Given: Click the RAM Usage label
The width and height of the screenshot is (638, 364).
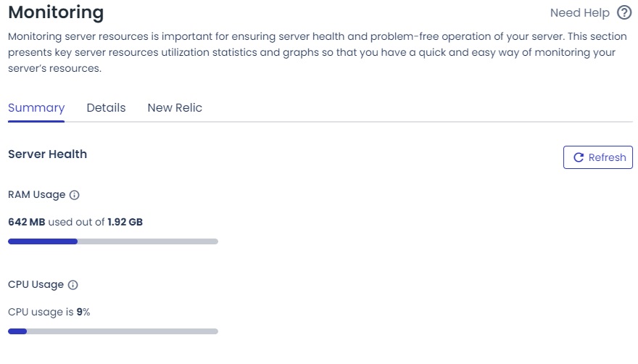Looking at the screenshot, I should point(37,195).
